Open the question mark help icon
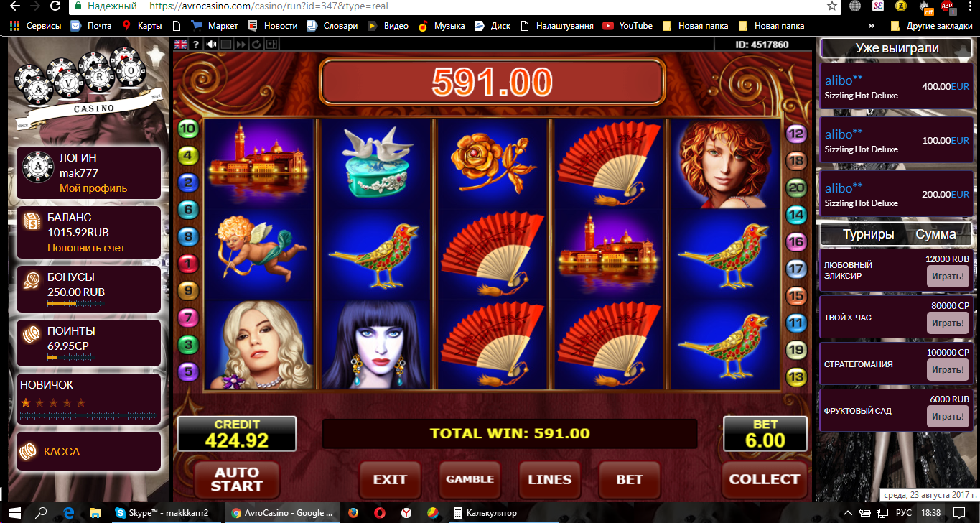 click(x=196, y=45)
